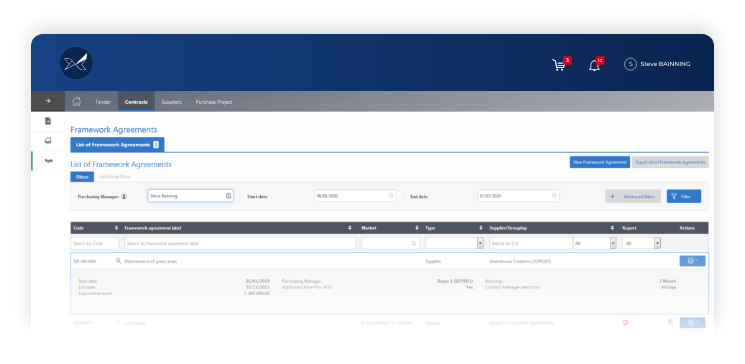Screen dimensions: 745x364
Task: Click the Market filter field
Action: point(391,243)
